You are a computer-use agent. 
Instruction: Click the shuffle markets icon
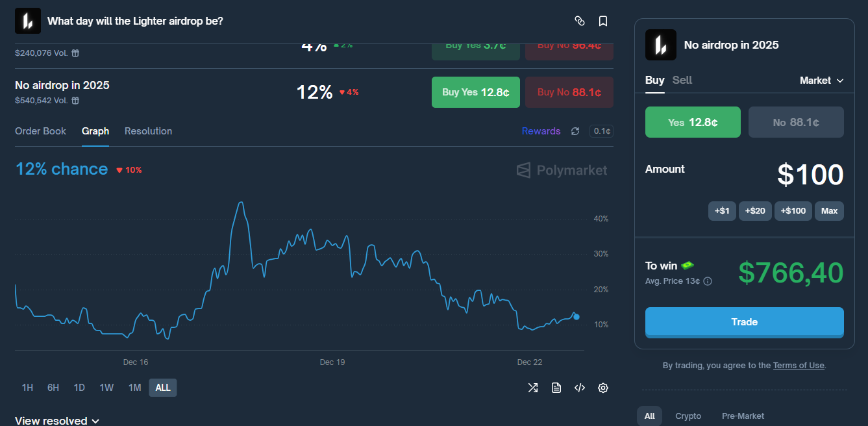click(x=532, y=387)
